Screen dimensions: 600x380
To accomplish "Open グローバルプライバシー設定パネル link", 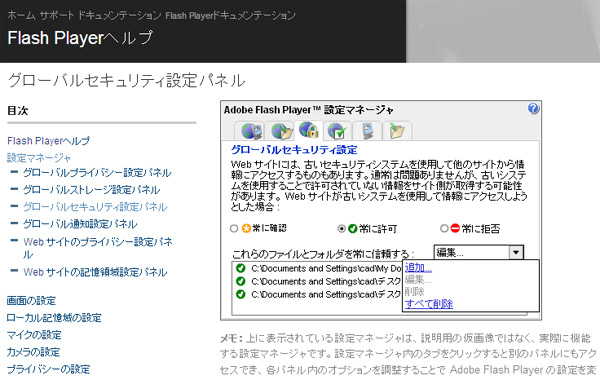I will (97, 173).
